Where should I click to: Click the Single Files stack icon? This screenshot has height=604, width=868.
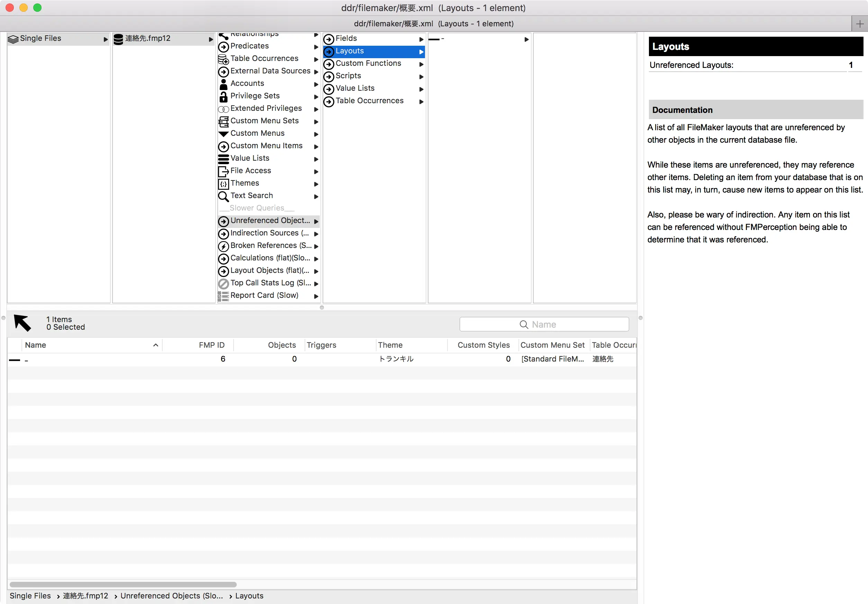tap(13, 39)
